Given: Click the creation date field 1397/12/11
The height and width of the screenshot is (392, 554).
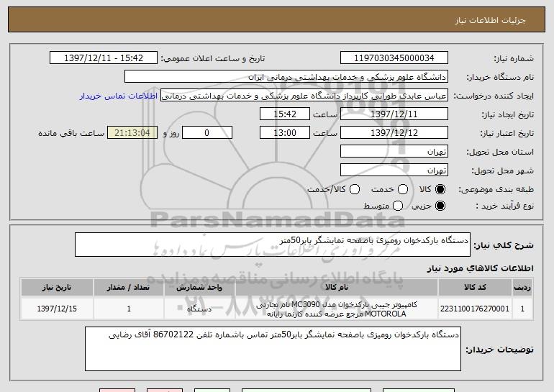Looking at the screenshot, I should click(394, 114).
